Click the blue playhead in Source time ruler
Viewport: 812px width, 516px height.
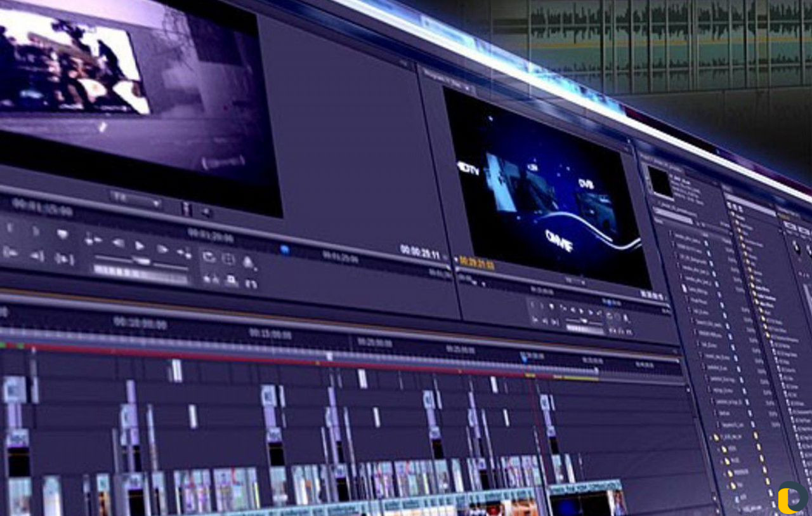tap(285, 249)
